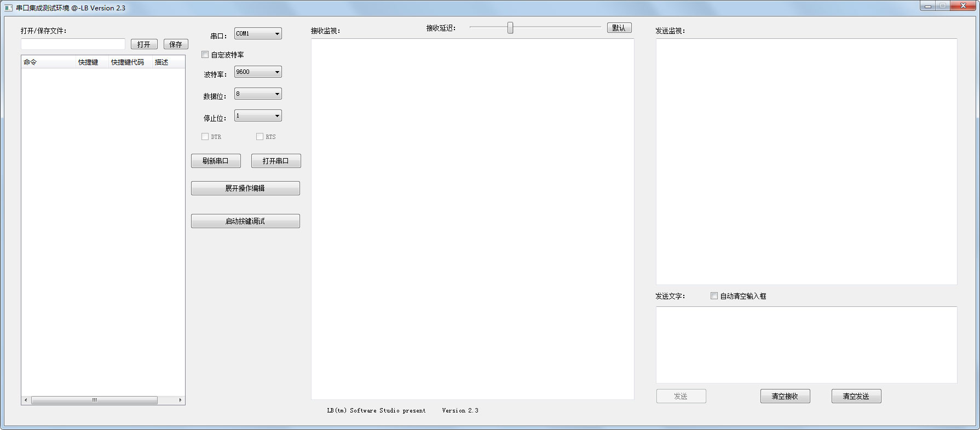
Task: Click the 描述 column header
Action: click(168, 62)
